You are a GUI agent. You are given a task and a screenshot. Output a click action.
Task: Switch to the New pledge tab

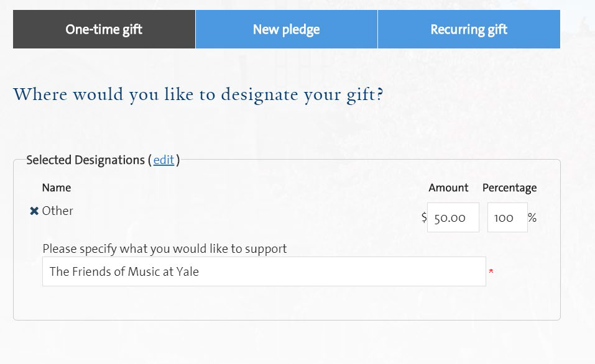(287, 29)
